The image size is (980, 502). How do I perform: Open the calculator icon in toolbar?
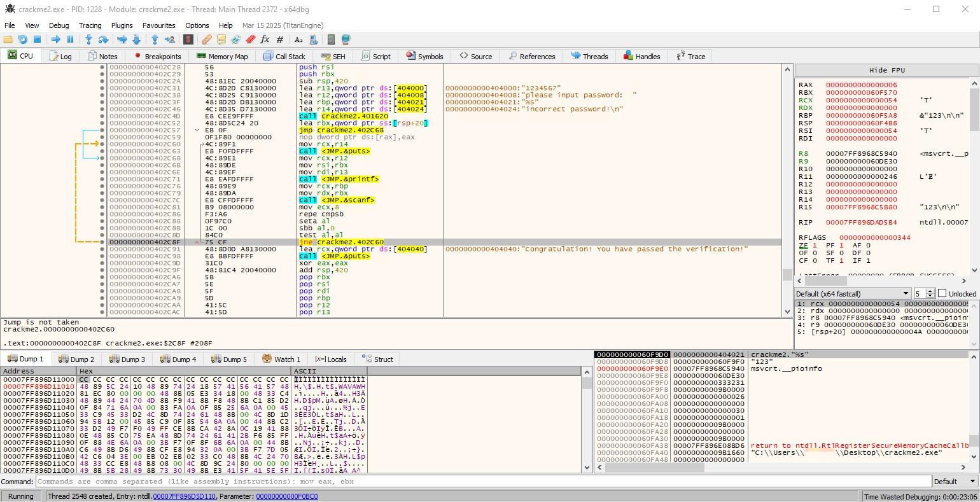click(x=331, y=39)
